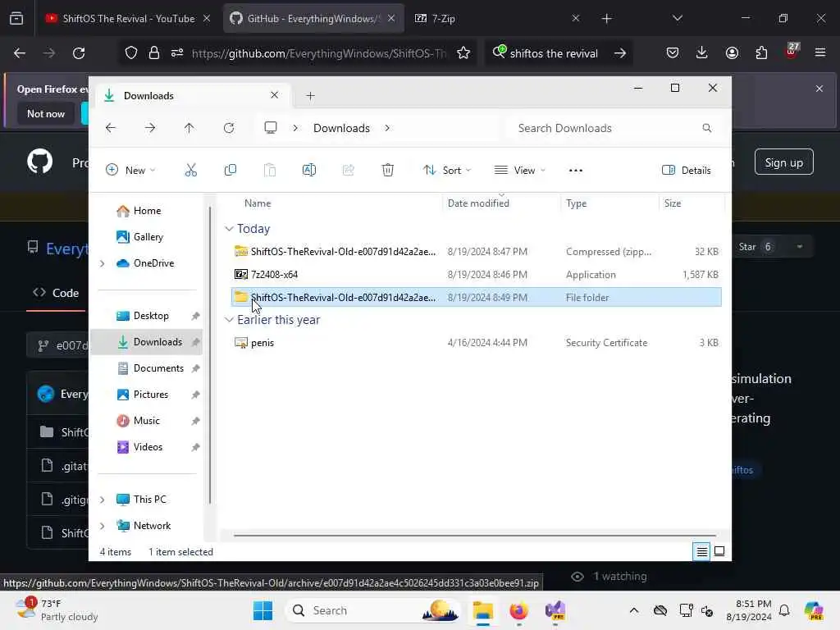Expand This PC in navigation pane
Screen dimensions: 840x630
click(102, 500)
